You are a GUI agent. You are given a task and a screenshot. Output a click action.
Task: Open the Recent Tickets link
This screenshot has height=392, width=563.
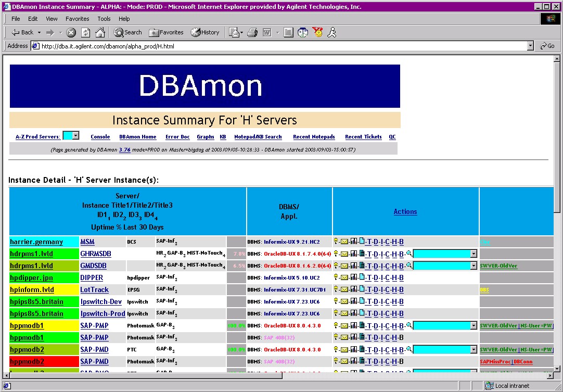pyautogui.click(x=363, y=136)
